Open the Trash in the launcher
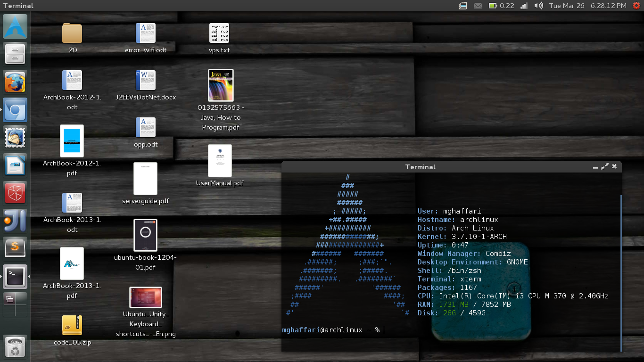Screen dimensions: 644x362 (x=15, y=347)
